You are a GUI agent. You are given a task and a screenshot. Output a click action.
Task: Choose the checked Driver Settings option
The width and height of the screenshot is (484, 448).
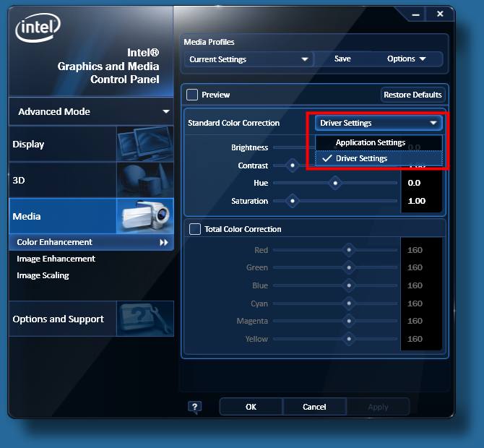pyautogui.click(x=379, y=158)
